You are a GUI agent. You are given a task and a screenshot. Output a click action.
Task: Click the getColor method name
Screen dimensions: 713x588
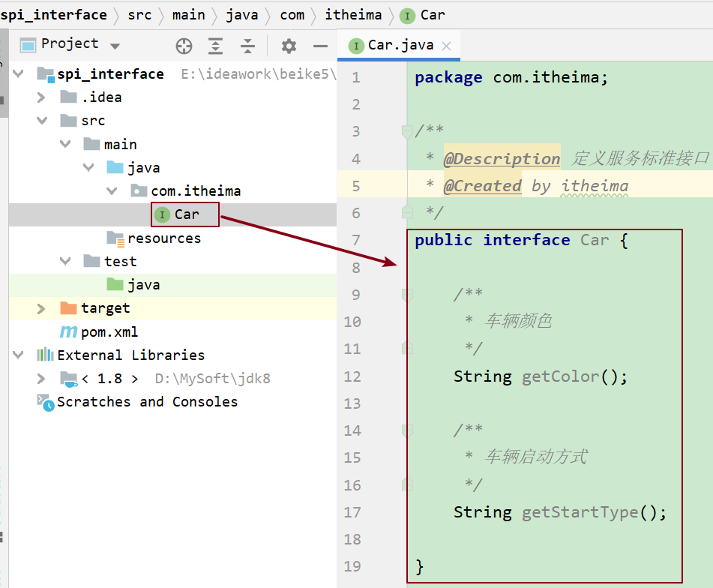point(560,376)
